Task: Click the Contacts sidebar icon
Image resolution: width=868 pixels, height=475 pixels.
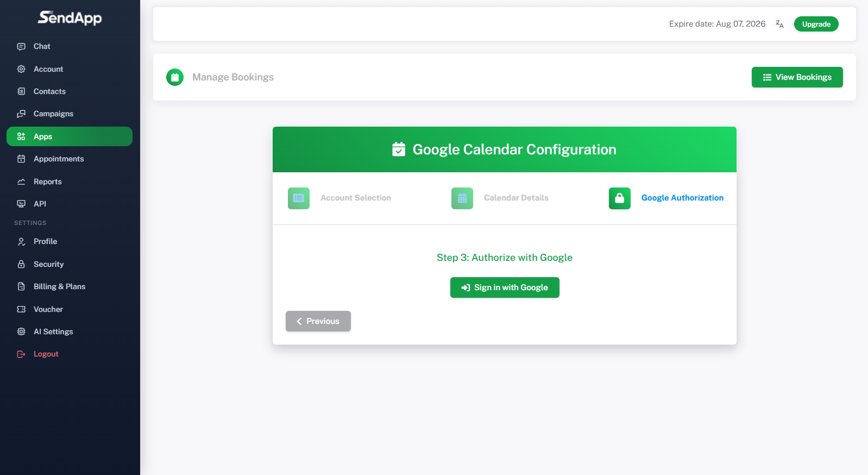Action: (x=21, y=91)
